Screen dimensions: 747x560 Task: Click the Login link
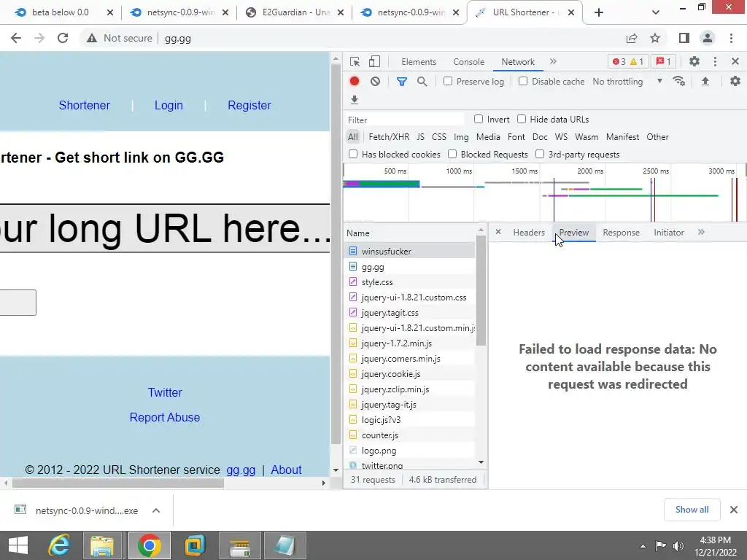tap(169, 105)
